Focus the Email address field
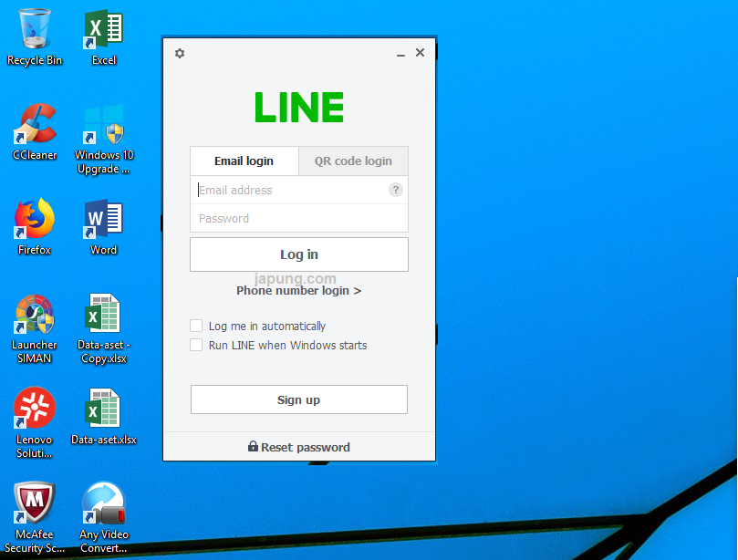The image size is (738, 560). point(299,190)
